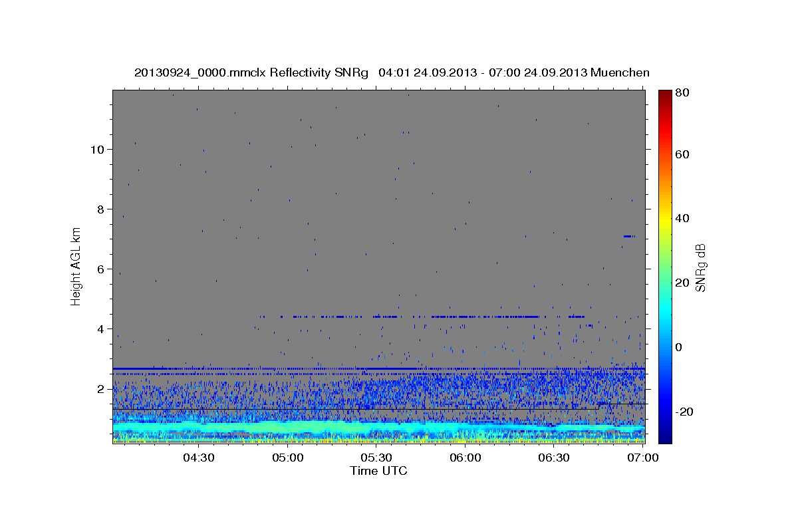The height and width of the screenshot is (532, 798).
Task: Click the colorbar value -20
Action: (x=686, y=412)
